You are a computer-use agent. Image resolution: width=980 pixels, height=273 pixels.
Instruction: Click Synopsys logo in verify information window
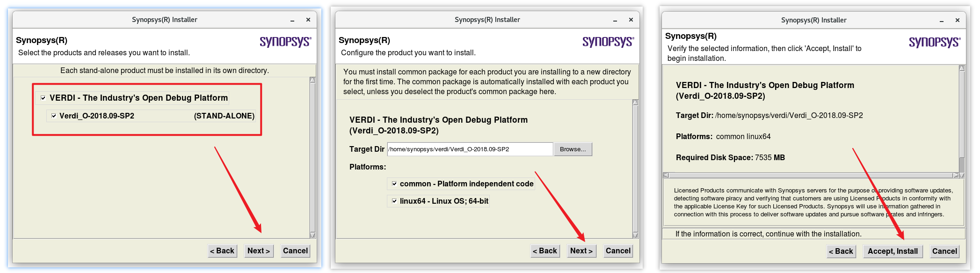click(x=935, y=42)
